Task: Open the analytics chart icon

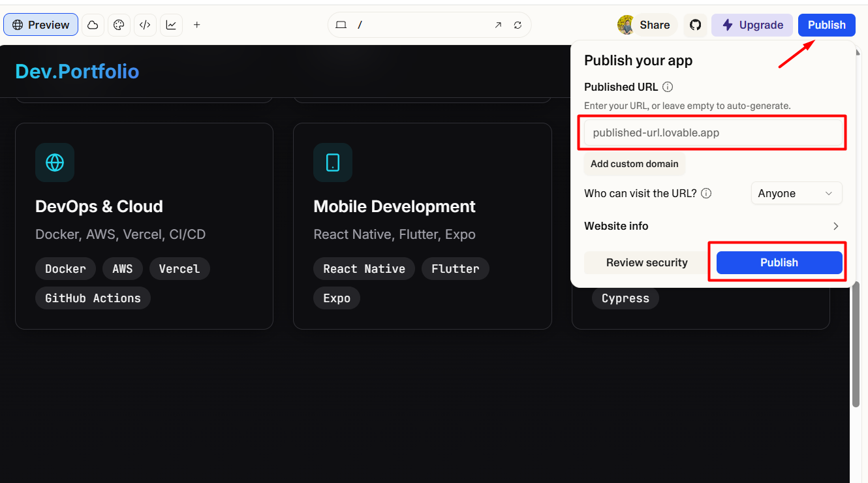Action: (171, 25)
